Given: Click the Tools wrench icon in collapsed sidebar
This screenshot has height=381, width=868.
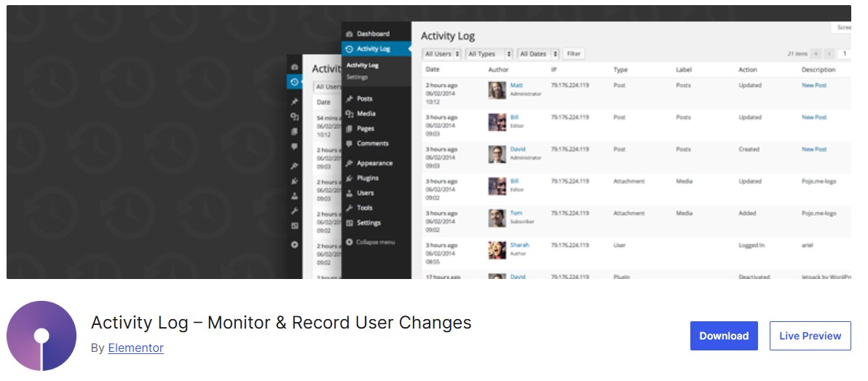Looking at the screenshot, I should (294, 211).
